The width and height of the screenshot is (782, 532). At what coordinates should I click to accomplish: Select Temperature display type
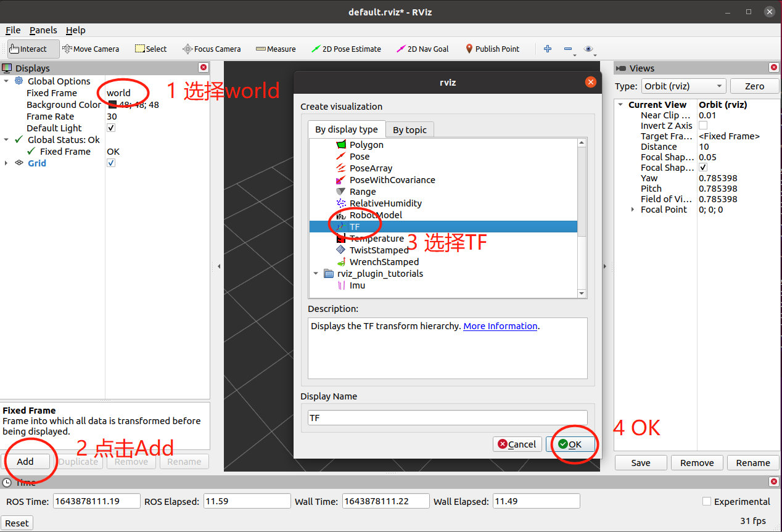(377, 239)
